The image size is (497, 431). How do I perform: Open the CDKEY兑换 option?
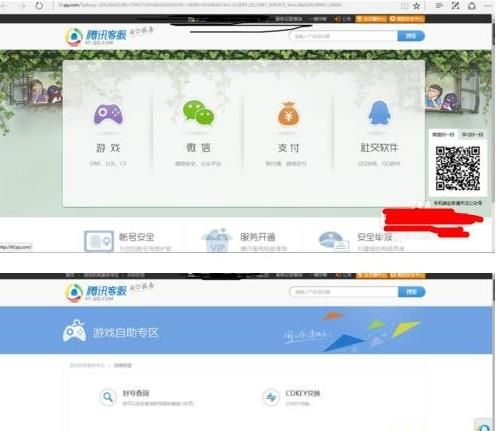coord(303,393)
